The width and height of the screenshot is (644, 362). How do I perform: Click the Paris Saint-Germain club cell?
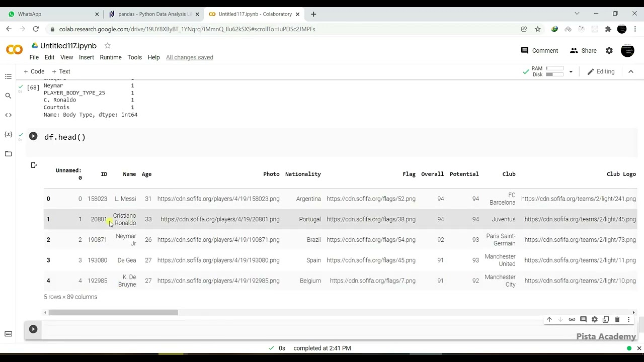pos(501,240)
